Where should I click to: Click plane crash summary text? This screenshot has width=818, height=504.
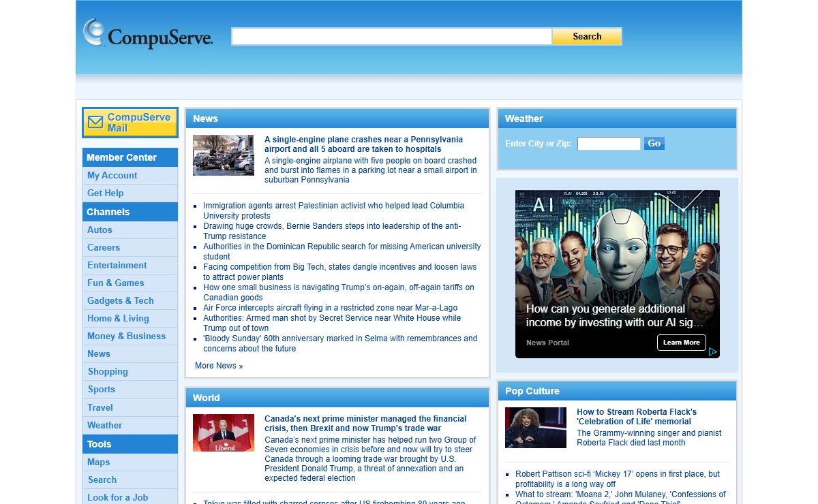click(371, 170)
